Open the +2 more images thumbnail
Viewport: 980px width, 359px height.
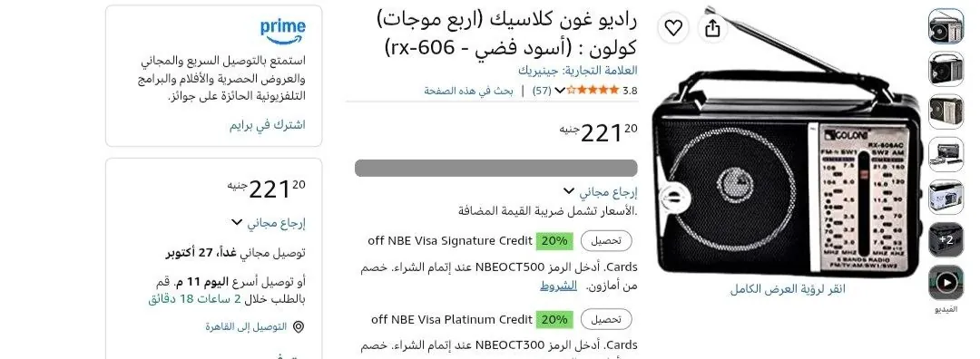[946, 239]
